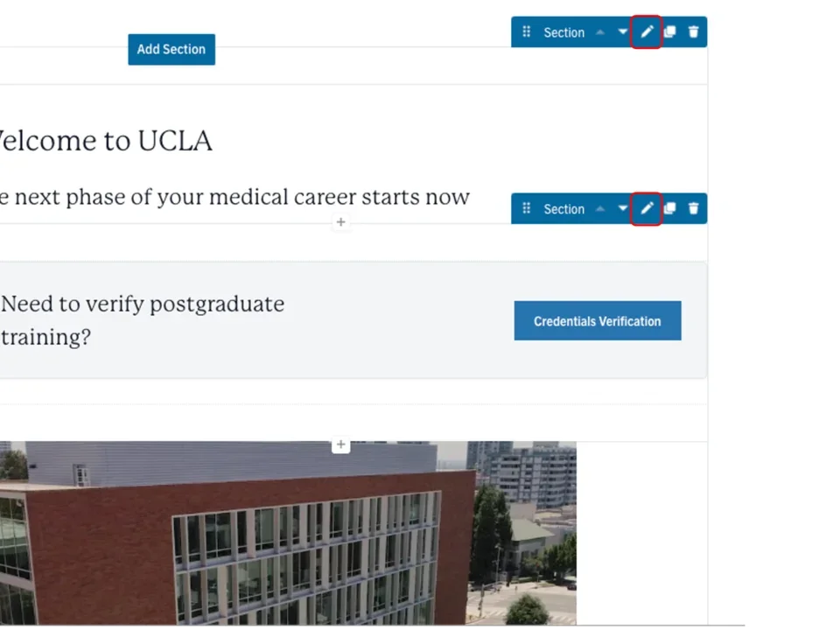Click the Section label in the toolbar beside the career subheading
The width and height of the screenshot is (840, 630).
point(563,209)
